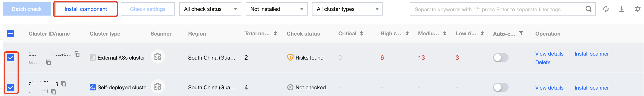The height and width of the screenshot is (96, 644).
Task: Click the download export icon
Action: coord(621,9)
